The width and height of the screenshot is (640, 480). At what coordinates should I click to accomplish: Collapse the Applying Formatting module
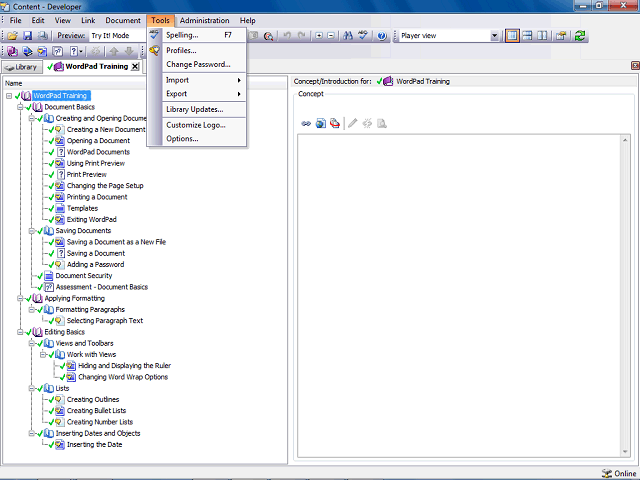(x=20, y=298)
